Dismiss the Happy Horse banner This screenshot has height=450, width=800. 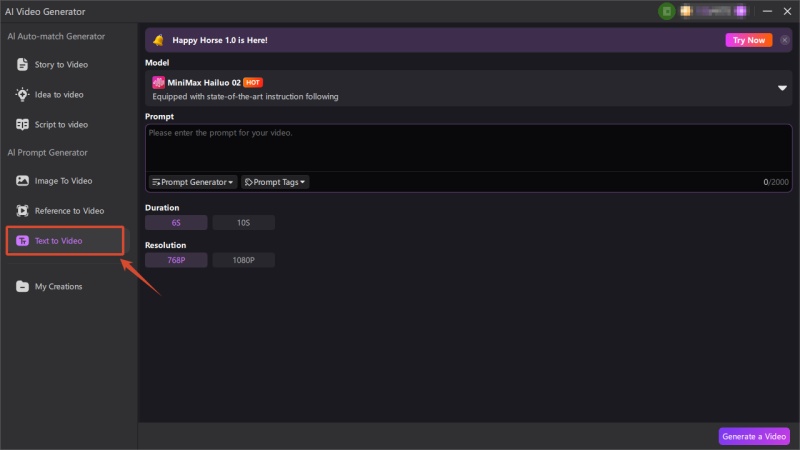[785, 40]
